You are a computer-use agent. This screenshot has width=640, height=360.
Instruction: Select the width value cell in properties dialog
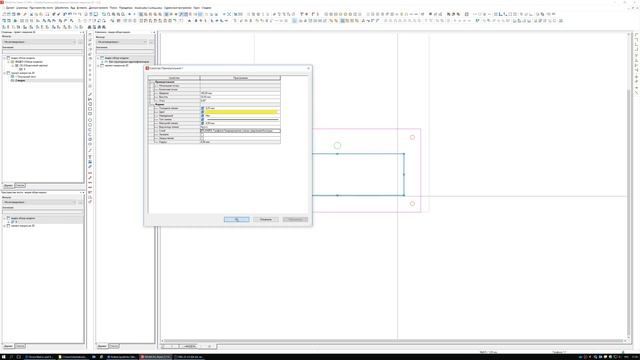pos(240,93)
